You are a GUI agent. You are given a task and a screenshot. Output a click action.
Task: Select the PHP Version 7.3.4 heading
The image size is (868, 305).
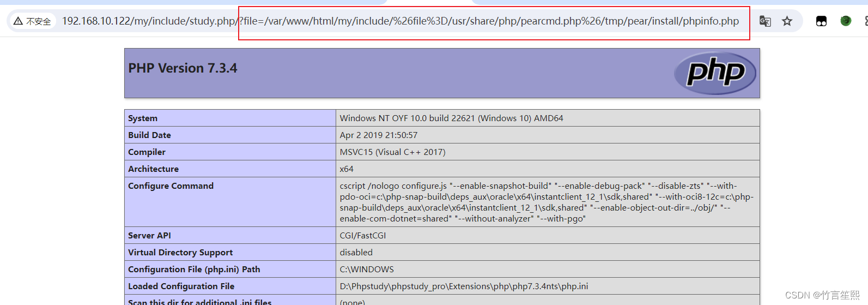(183, 68)
